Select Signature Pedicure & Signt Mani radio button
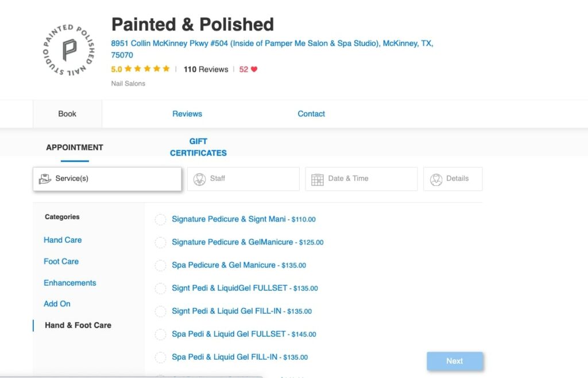This screenshot has width=588, height=378. (x=161, y=220)
